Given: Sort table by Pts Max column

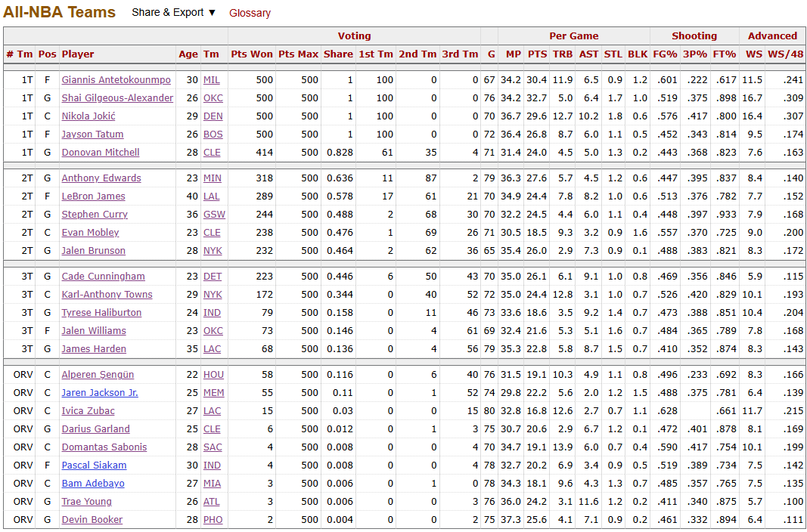Looking at the screenshot, I should tap(299, 54).
